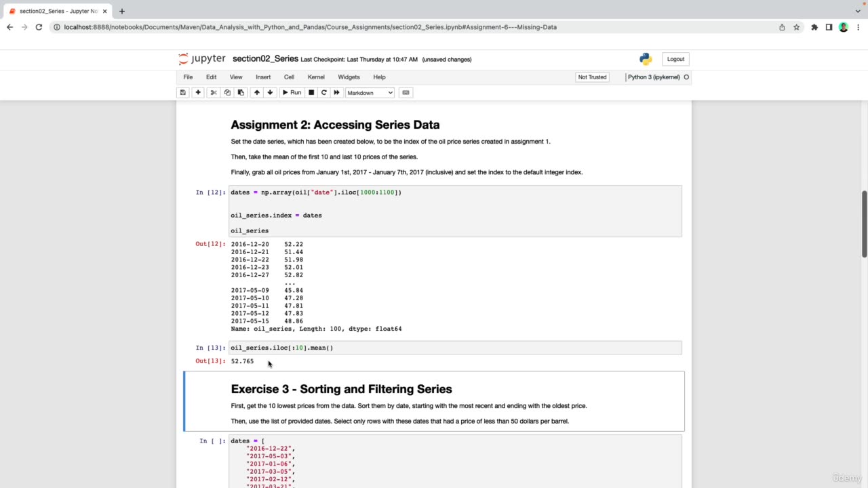
Task: Click the "2016-12-22" date string in dates list
Action: point(271,449)
